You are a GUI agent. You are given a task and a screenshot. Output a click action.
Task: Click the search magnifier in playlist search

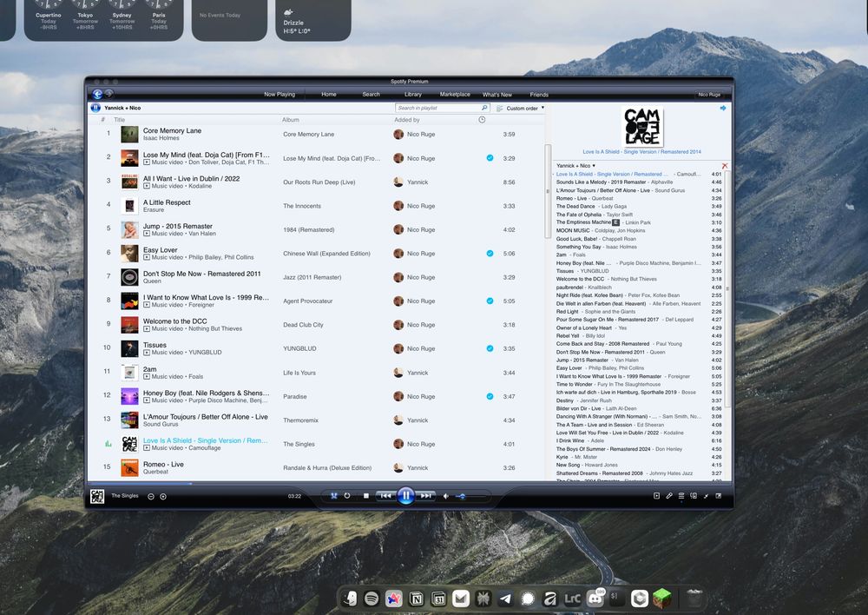[484, 108]
